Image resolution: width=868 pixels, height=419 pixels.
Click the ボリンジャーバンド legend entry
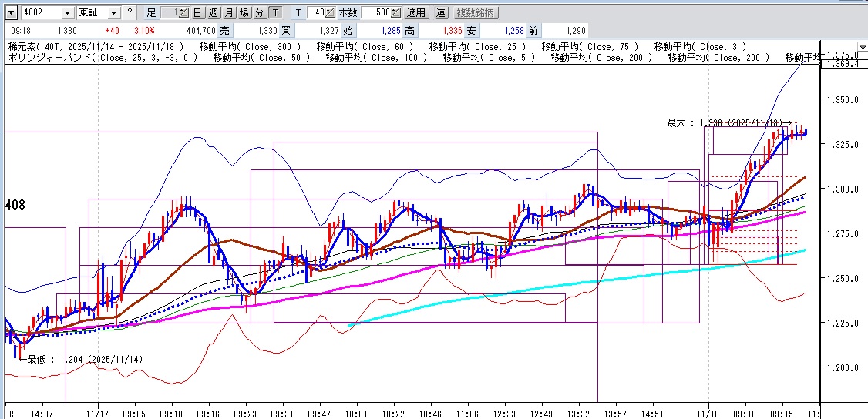tap(103, 58)
